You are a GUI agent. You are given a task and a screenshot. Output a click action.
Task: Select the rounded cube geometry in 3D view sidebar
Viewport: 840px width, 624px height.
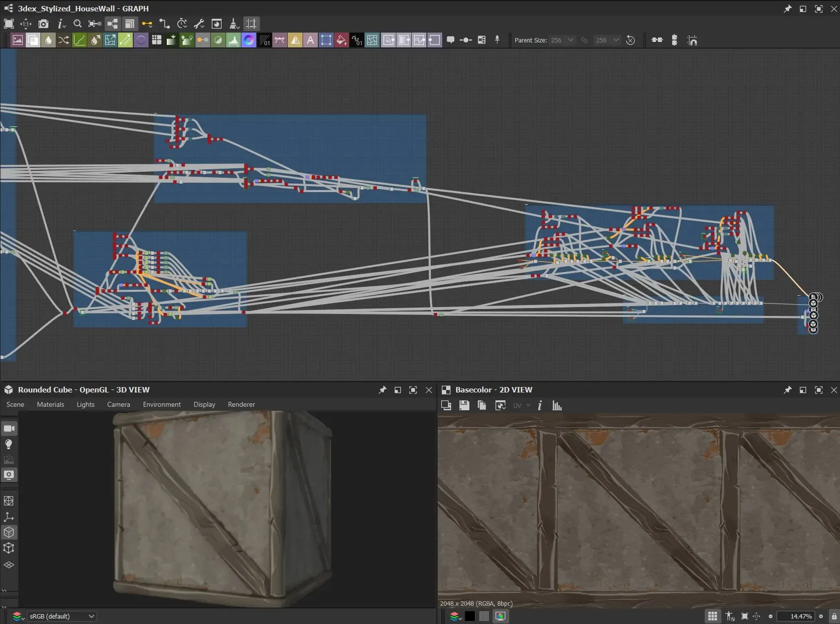tap(9, 532)
